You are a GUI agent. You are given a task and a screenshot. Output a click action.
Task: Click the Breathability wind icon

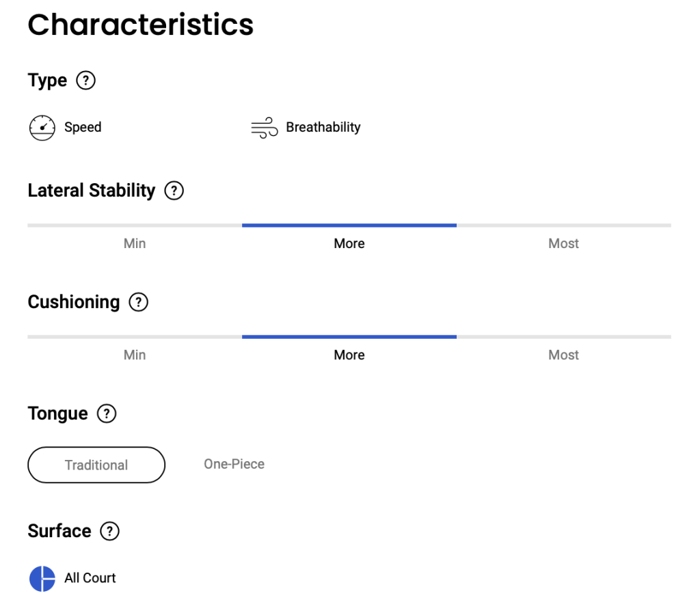tap(264, 128)
